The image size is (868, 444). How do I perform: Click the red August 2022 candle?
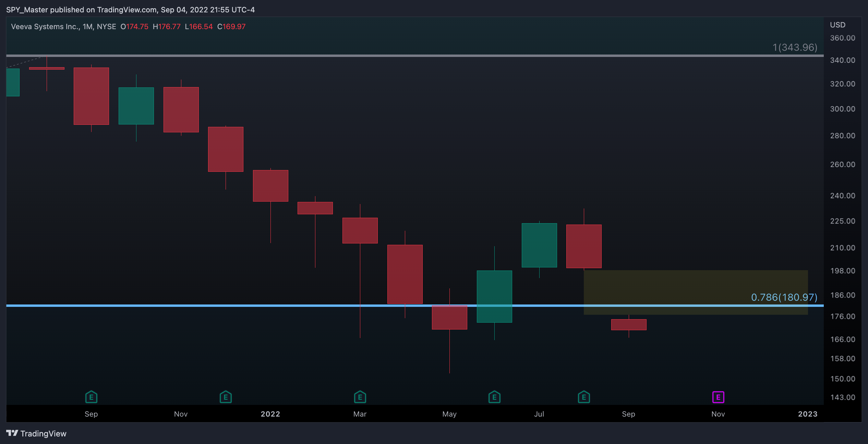(584, 246)
